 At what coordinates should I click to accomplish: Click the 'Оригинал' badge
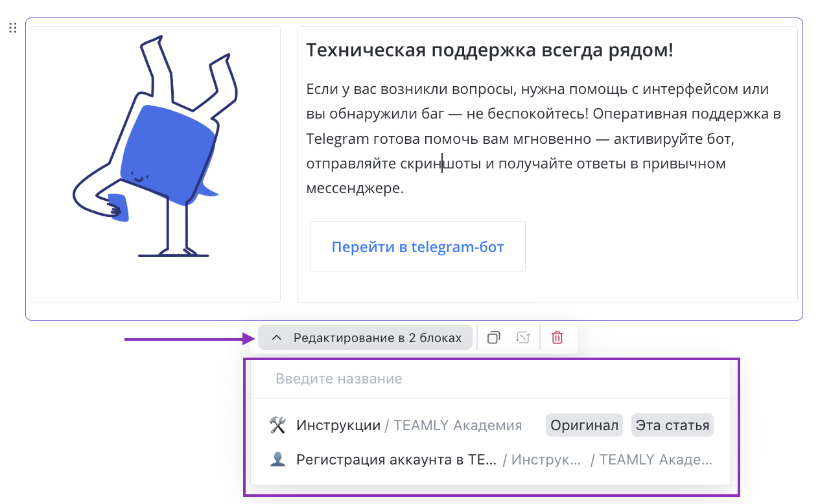pyautogui.click(x=584, y=426)
